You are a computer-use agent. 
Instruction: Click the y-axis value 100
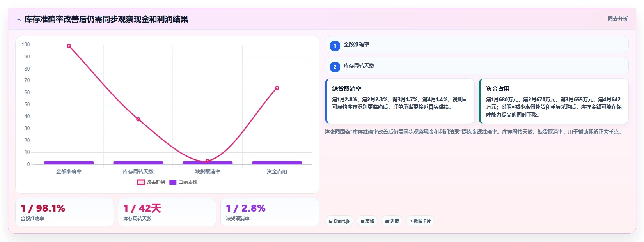26,45
